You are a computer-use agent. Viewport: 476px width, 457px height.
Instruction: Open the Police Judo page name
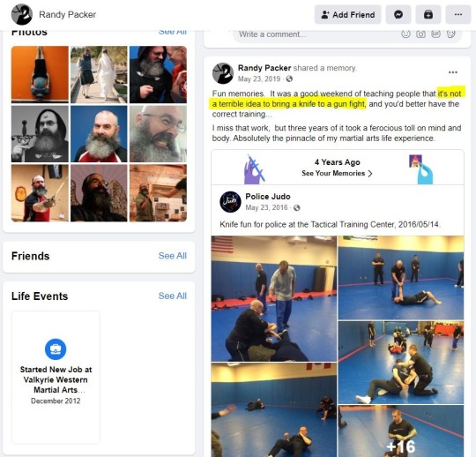(268, 197)
